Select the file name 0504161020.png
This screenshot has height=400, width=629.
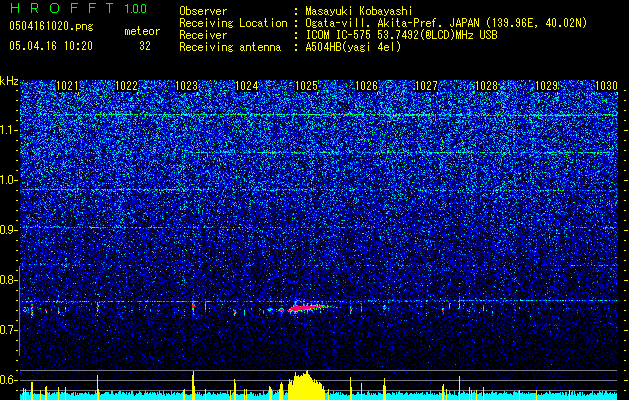pos(51,27)
